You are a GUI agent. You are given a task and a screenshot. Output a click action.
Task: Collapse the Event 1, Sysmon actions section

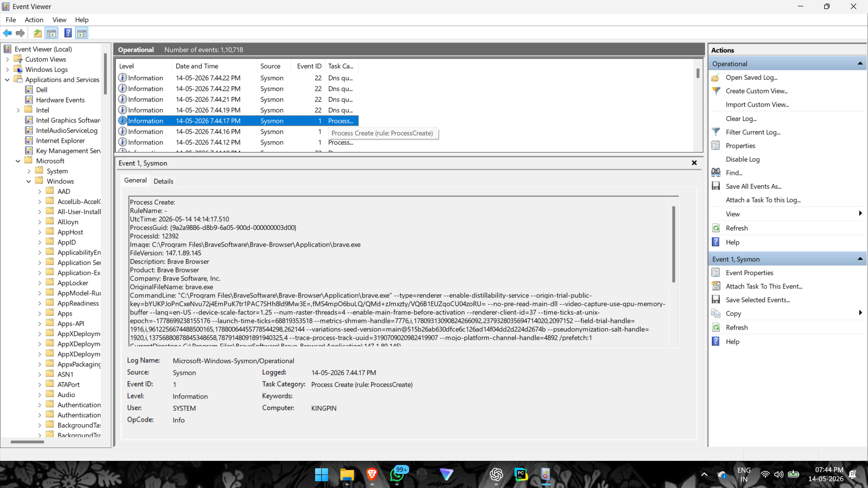(860, 259)
